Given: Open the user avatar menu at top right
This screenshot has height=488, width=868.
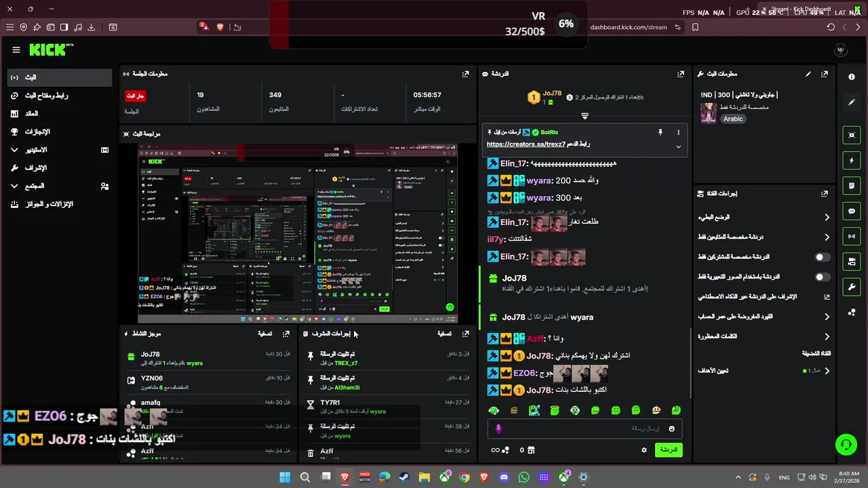Looking at the screenshot, I should pos(841,49).
